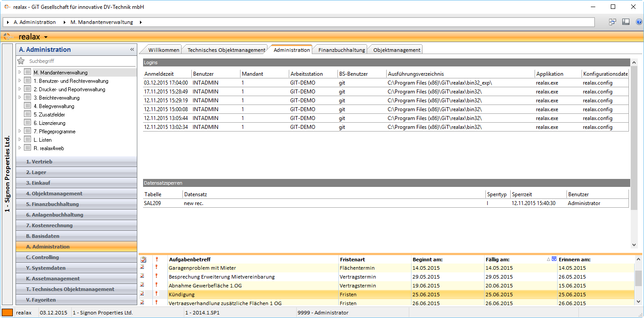644x318 pixels.
Task: Collapse the A. Administration sidebar with double chevron
Action: [x=132, y=50]
